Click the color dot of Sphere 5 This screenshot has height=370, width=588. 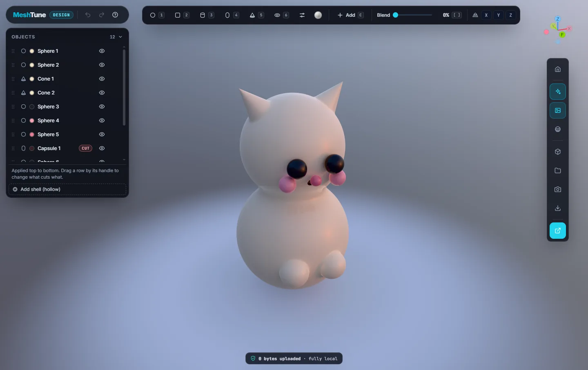[x=32, y=135]
